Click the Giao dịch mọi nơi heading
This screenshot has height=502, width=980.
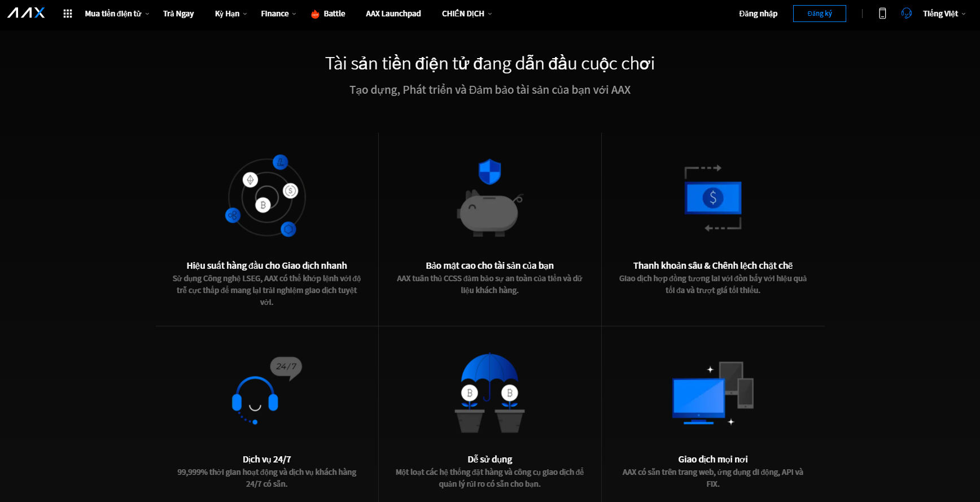pos(713,459)
